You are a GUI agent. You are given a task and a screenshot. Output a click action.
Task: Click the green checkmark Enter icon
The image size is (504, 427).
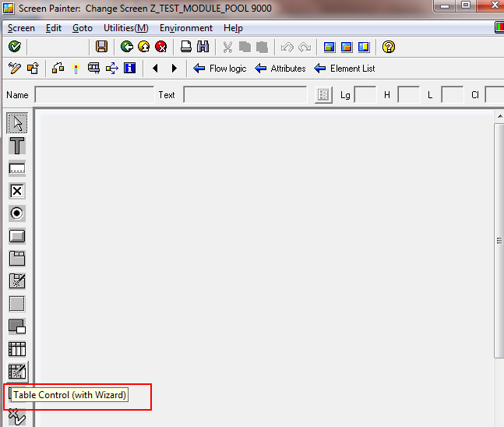(15, 47)
